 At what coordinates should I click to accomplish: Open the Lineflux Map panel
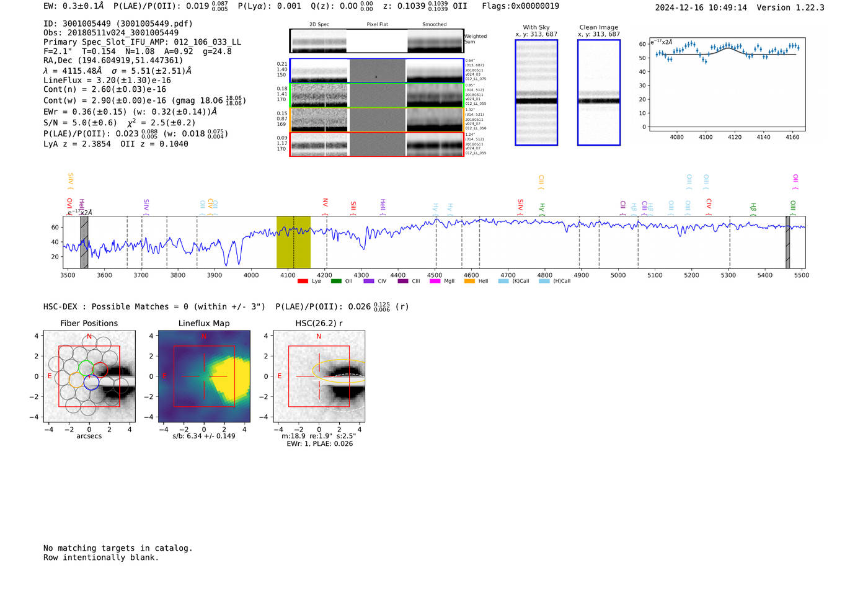(x=204, y=376)
